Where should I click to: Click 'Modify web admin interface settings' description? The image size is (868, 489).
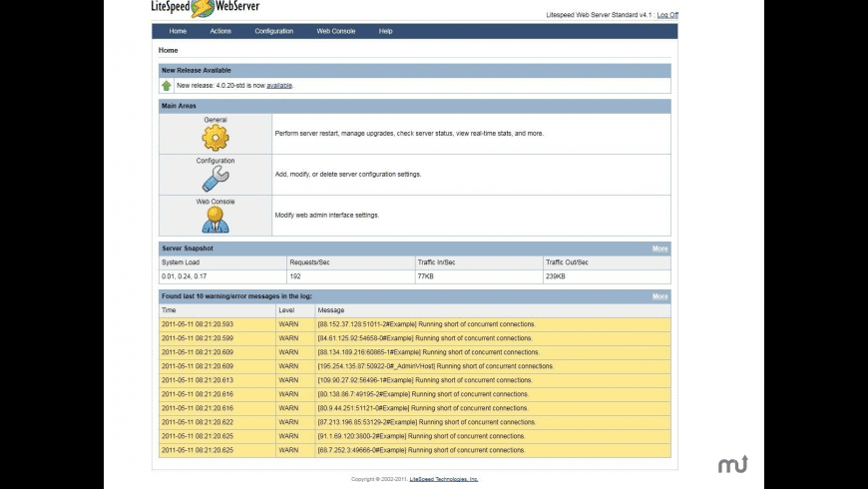coord(326,216)
